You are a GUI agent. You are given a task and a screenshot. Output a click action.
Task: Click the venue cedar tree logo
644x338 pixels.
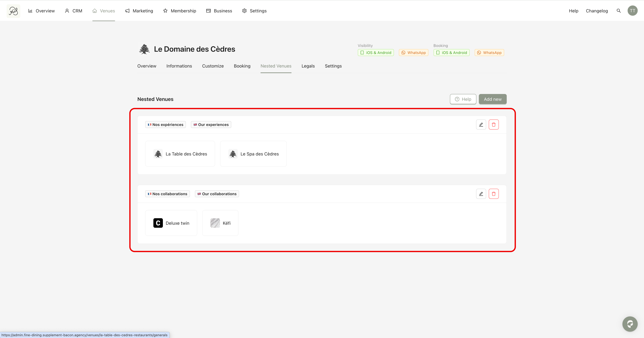point(144,49)
